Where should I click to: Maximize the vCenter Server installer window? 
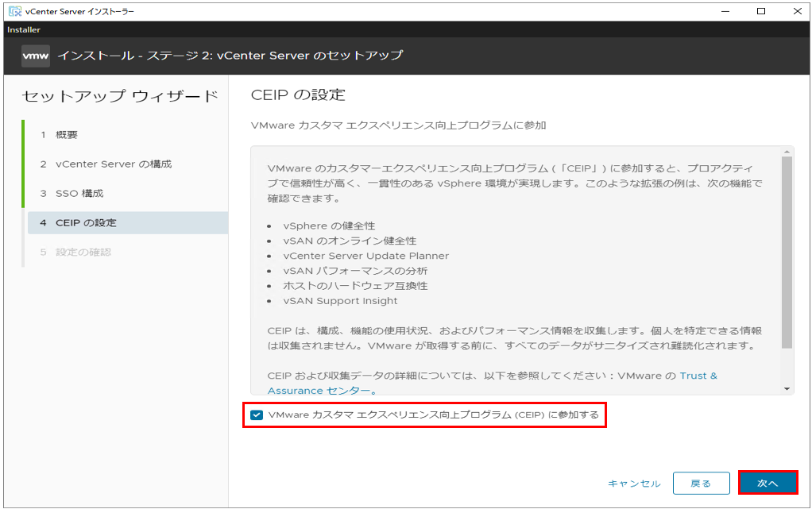760,11
